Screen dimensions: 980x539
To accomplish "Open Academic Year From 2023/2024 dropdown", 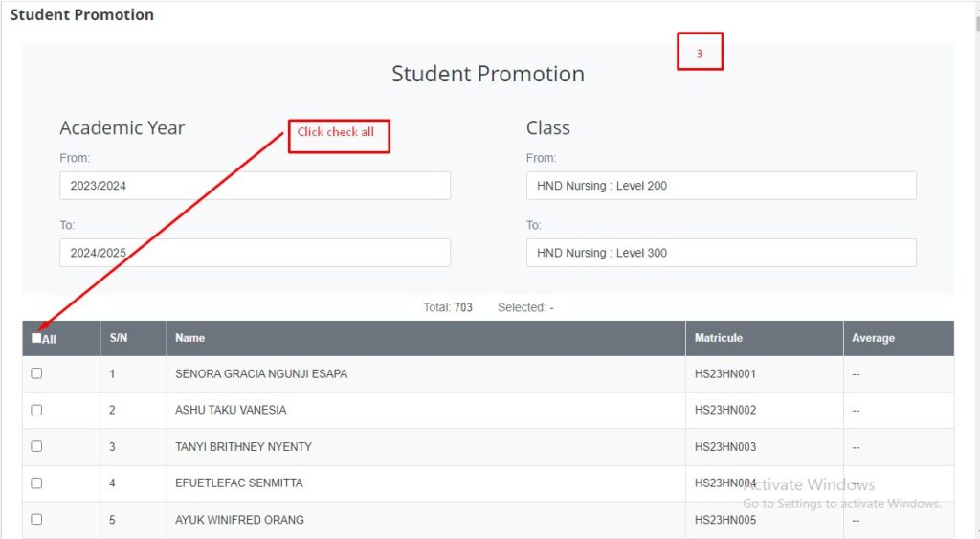I will (255, 186).
